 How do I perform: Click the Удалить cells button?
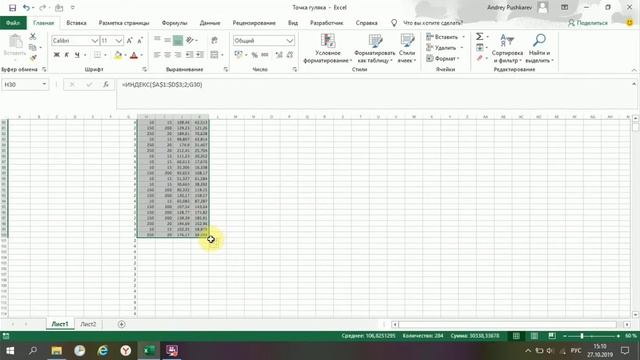[x=441, y=47]
